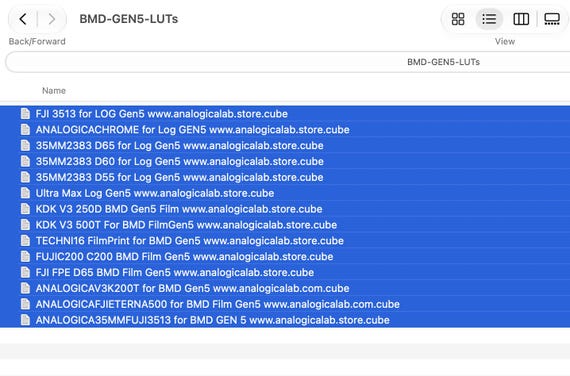The width and height of the screenshot is (570, 376).
Task: Switch to list view
Action: [x=489, y=19]
